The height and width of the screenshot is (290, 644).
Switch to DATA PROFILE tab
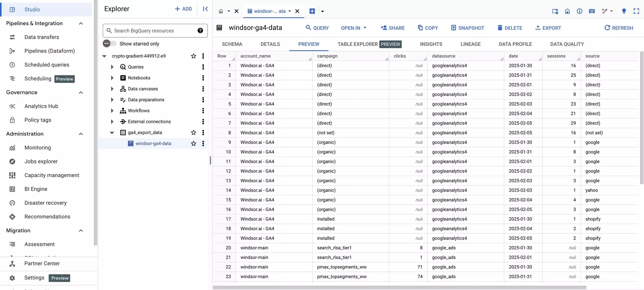[515, 44]
